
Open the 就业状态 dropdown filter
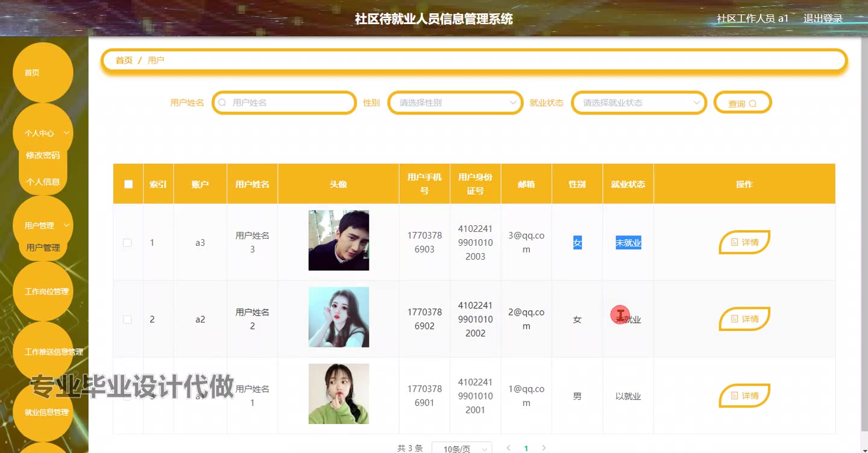[638, 103]
